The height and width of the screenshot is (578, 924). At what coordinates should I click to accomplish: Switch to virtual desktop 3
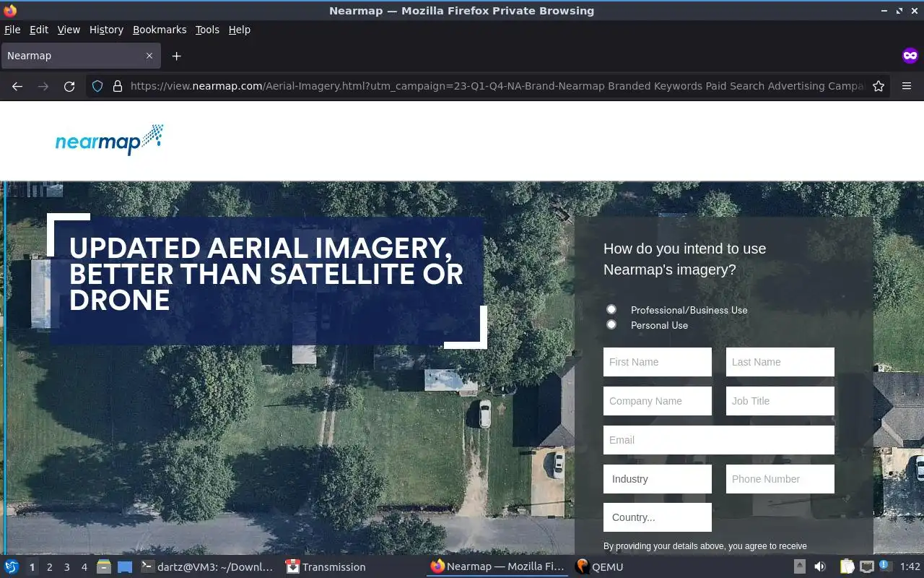coord(67,567)
